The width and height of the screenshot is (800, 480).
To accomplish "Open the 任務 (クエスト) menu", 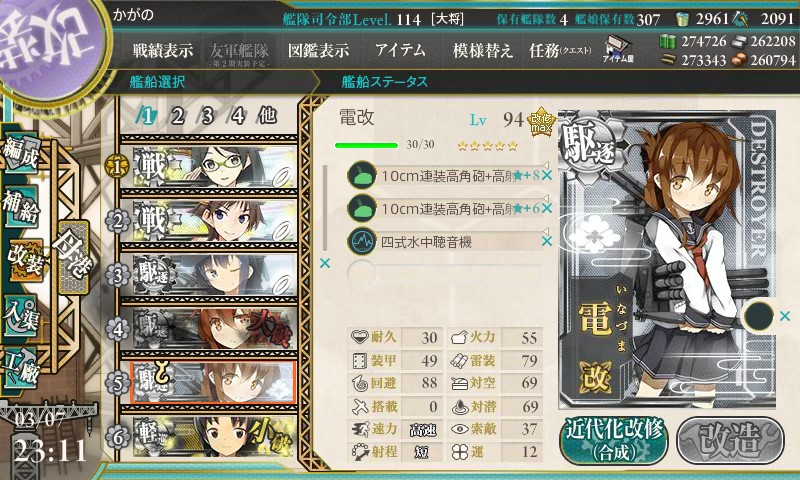I will 560,50.
